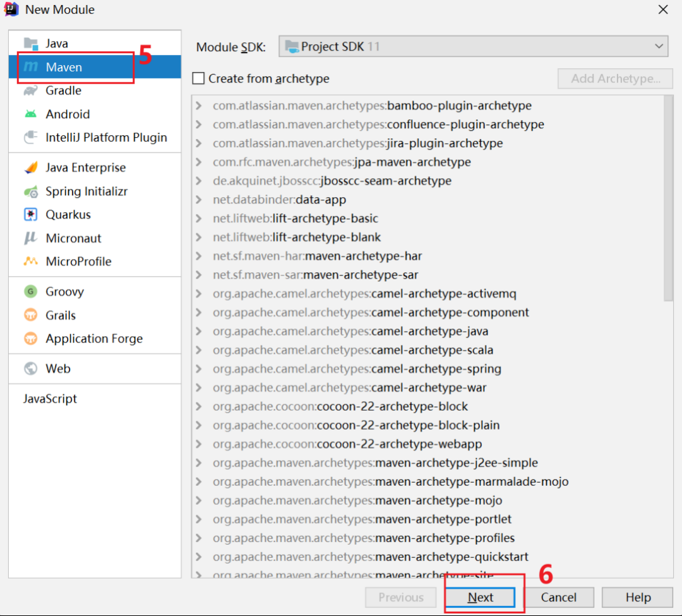682x616 pixels.
Task: Expand lift-archetype-basic entry
Action: coord(199,218)
